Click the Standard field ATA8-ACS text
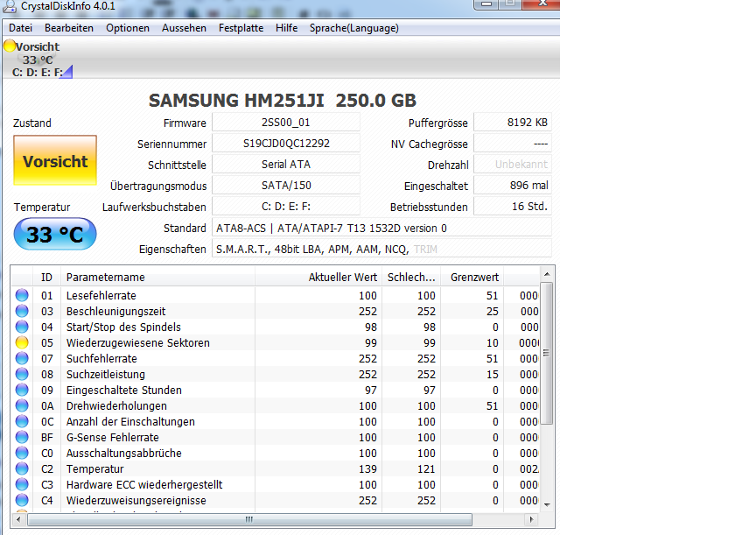This screenshot has height=535, width=756. pos(381,228)
